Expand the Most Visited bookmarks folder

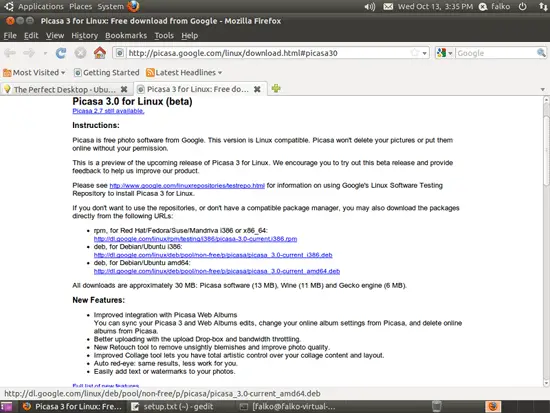click(x=34, y=73)
